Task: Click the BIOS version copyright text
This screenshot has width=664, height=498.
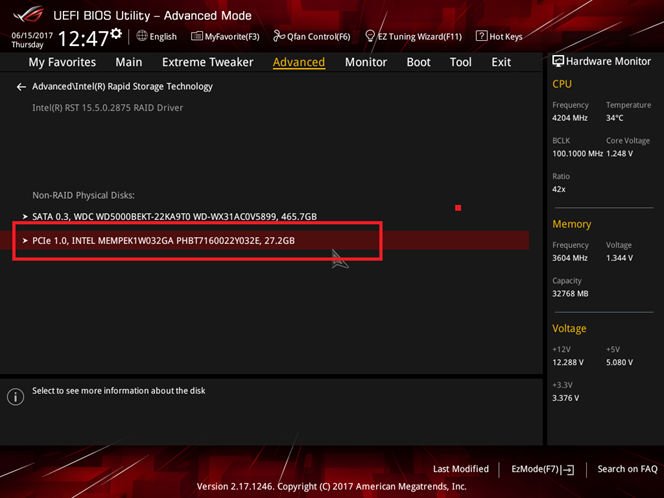Action: tap(332, 486)
